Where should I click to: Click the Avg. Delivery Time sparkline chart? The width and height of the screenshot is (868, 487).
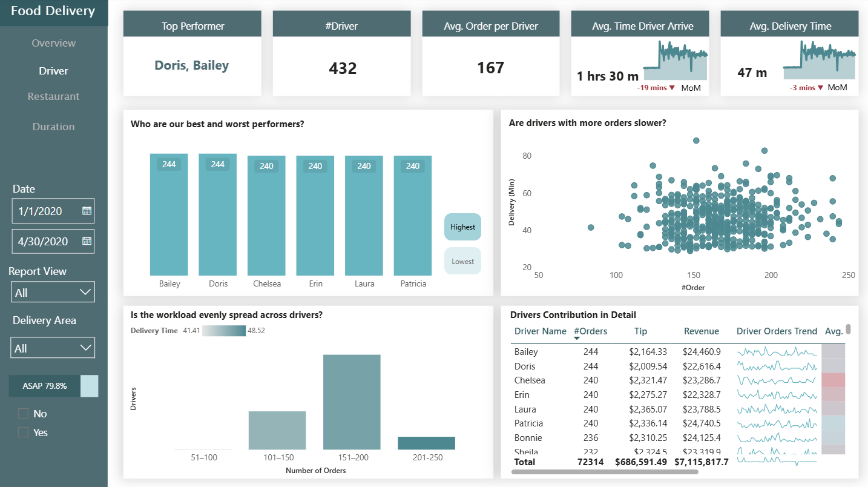point(820,61)
